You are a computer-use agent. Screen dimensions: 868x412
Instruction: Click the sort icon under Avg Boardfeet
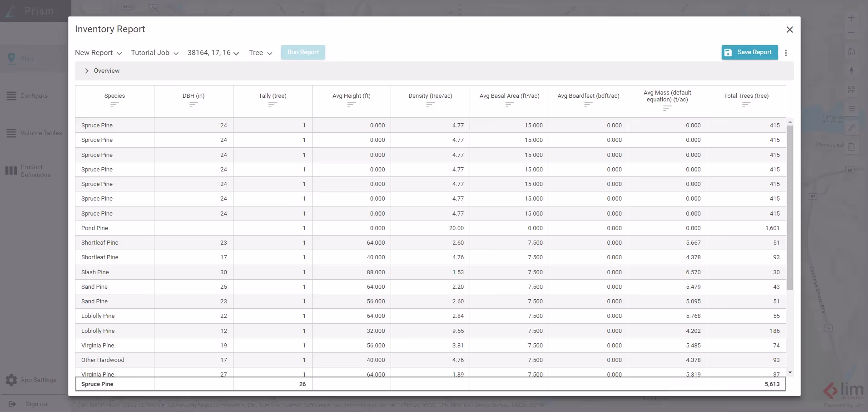pyautogui.click(x=588, y=105)
